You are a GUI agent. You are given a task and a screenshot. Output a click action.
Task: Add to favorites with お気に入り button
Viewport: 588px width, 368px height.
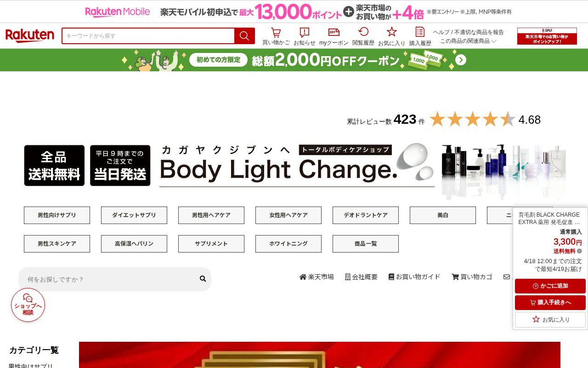550,320
